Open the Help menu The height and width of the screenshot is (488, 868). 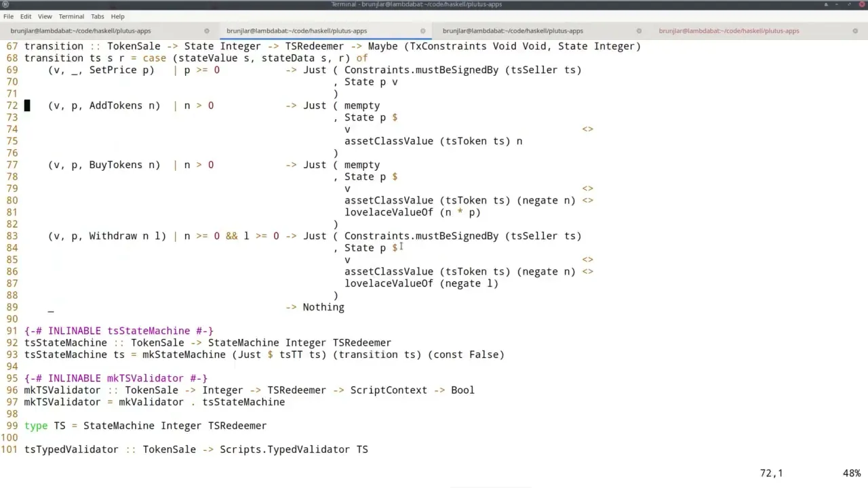(117, 16)
